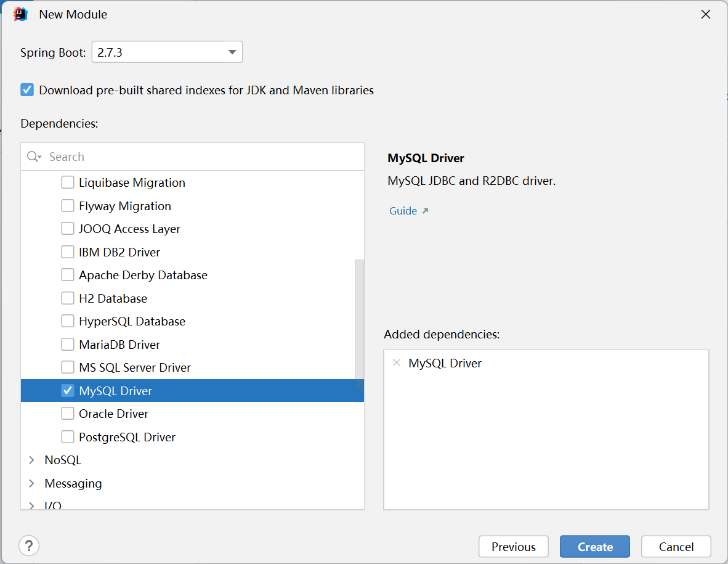Select the Oracle Driver row label
The width and height of the screenshot is (728, 564).
coord(113,414)
